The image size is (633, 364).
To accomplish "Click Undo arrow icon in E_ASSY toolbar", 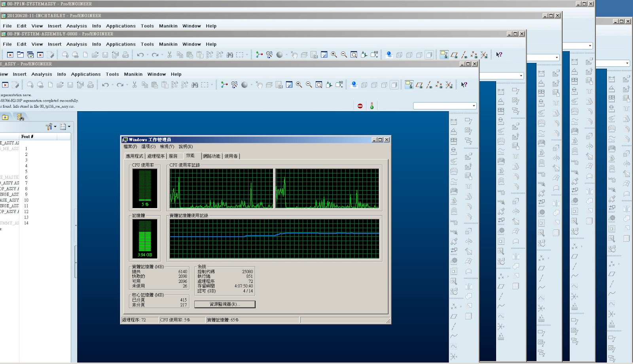I will pos(105,85).
